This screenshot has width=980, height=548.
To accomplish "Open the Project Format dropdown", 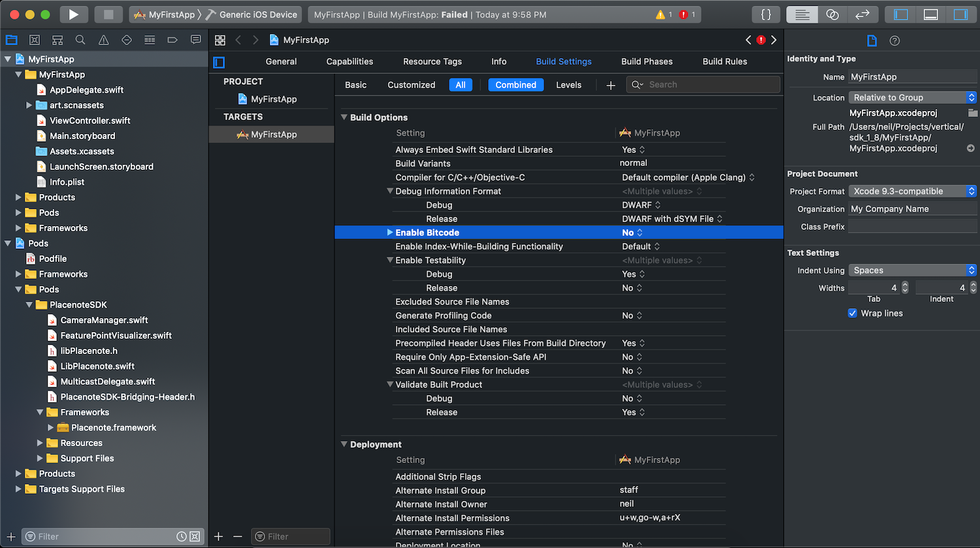I will (912, 191).
